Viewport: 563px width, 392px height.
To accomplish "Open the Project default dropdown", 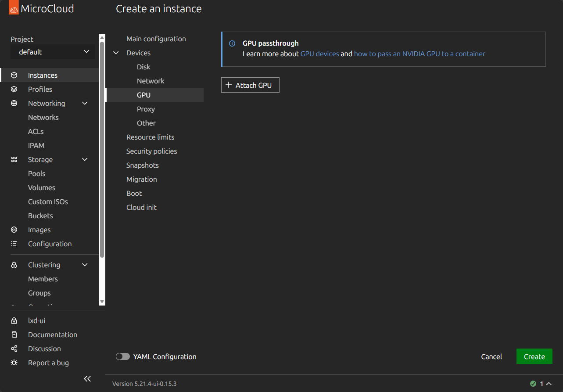I will [x=53, y=52].
